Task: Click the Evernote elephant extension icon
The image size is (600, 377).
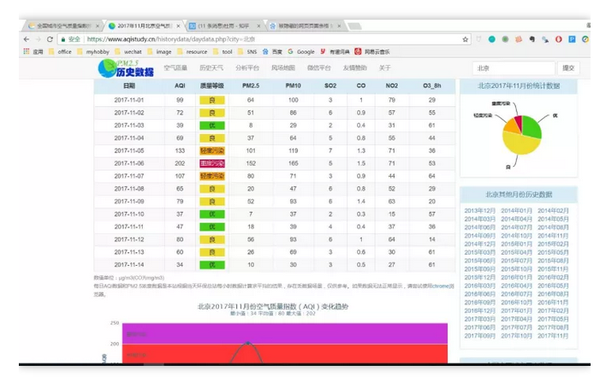Action: click(x=532, y=39)
